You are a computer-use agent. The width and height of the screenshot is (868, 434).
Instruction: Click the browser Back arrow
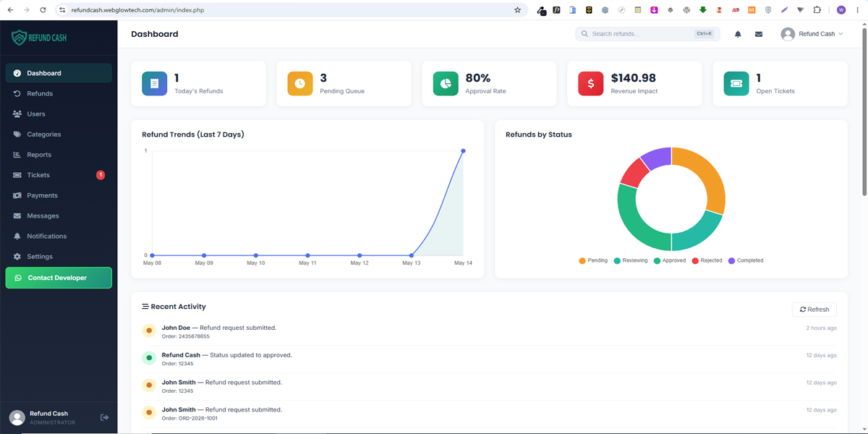click(x=10, y=10)
